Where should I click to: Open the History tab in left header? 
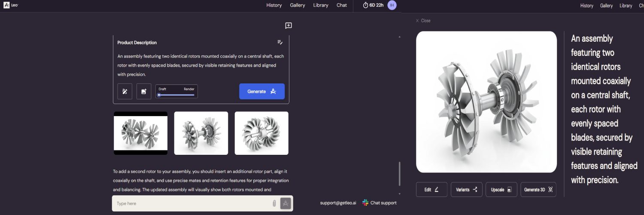tap(274, 5)
